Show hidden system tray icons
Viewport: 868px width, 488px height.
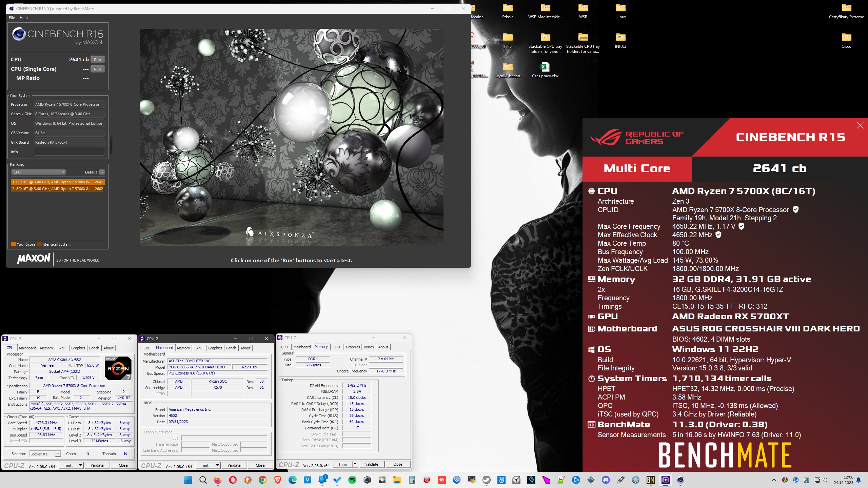(774, 480)
